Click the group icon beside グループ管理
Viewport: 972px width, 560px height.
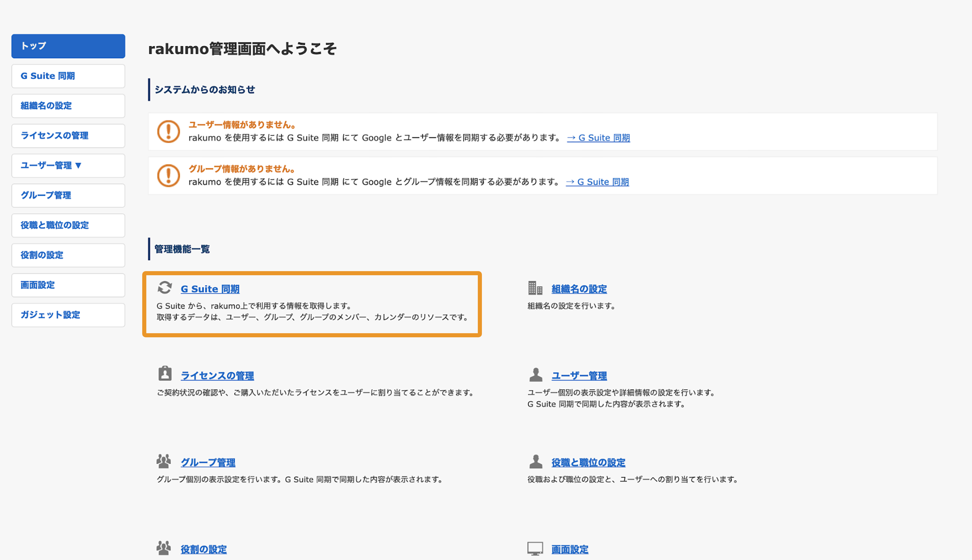164,461
